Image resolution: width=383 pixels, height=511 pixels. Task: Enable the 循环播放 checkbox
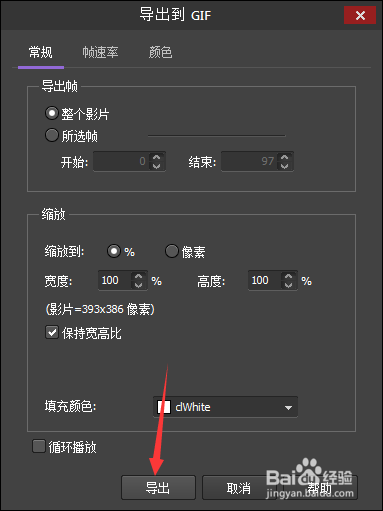click(39, 446)
